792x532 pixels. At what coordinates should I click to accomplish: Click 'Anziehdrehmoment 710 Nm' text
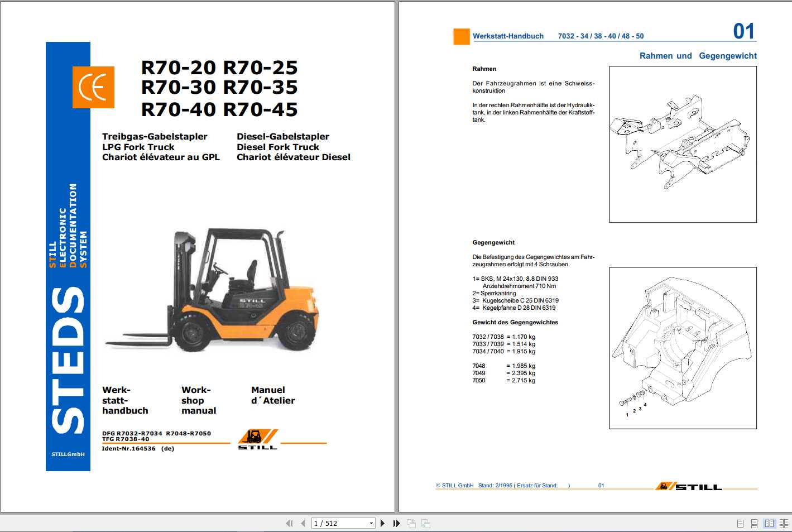(x=519, y=286)
